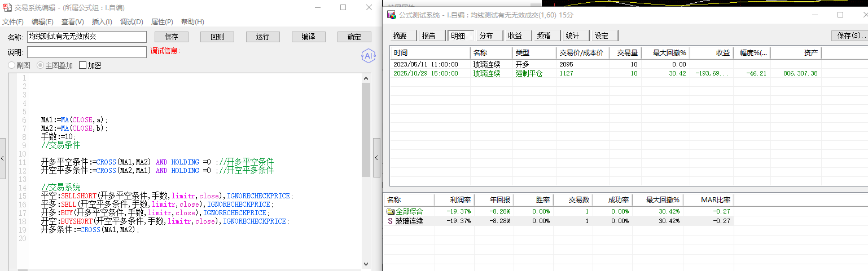Maximize the 公式测试系统 window
Viewport: 868px width, 271px height.
(x=840, y=15)
